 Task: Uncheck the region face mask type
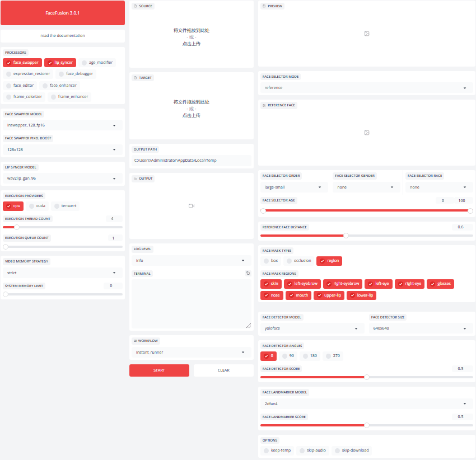point(329,261)
